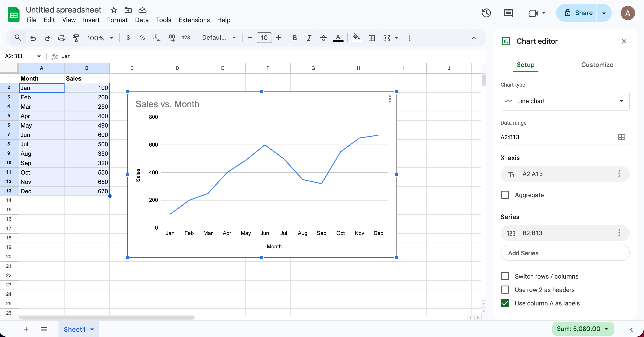Switch to the Setup tab
644x337 pixels.
pos(525,65)
